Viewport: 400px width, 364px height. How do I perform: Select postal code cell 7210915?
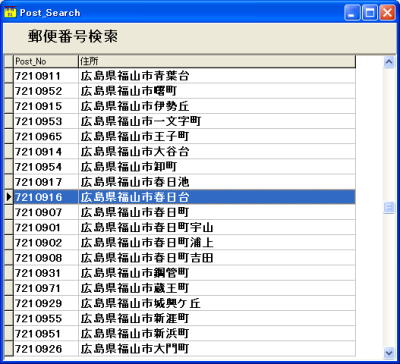point(46,106)
